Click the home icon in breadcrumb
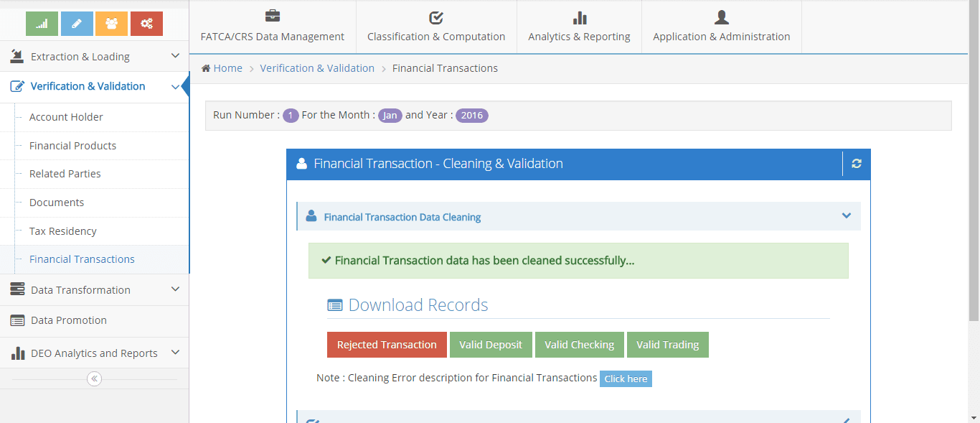This screenshot has height=423, width=980. [x=206, y=68]
